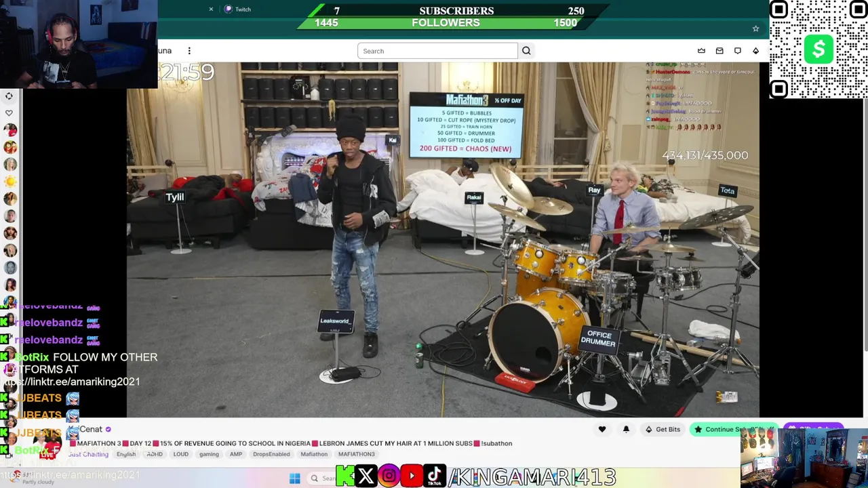The height and width of the screenshot is (488, 868).
Task: Open the ADHD tag
Action: pyautogui.click(x=155, y=454)
